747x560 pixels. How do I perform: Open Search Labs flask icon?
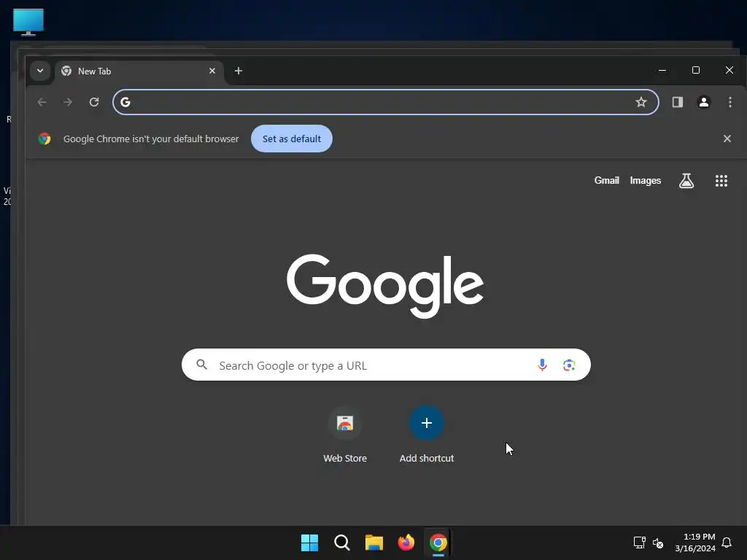pyautogui.click(x=686, y=181)
